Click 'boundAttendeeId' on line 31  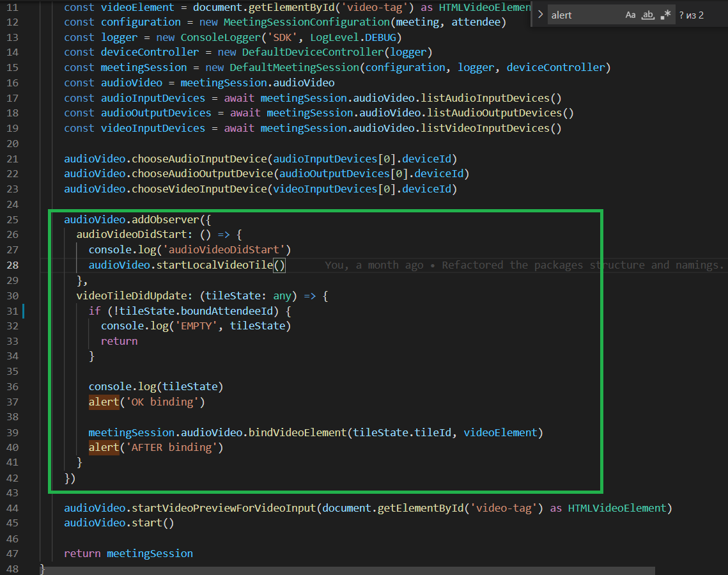click(x=226, y=311)
